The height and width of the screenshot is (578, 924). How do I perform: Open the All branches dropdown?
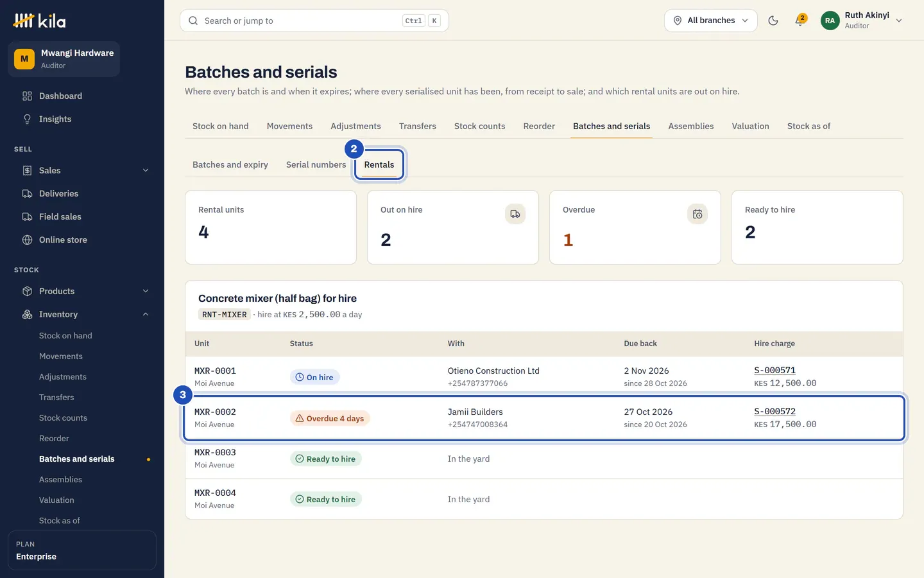tap(711, 21)
